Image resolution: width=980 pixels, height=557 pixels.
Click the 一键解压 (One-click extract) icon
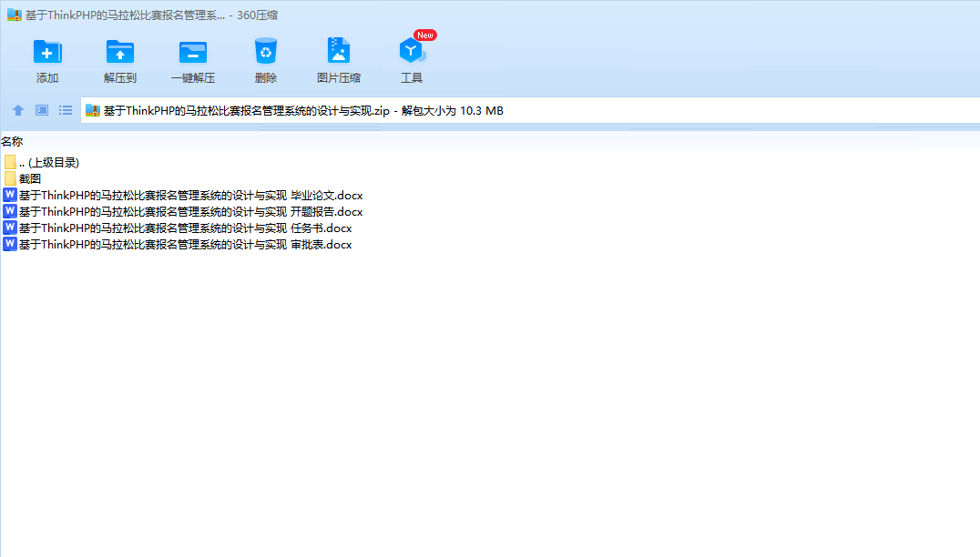coord(192,52)
